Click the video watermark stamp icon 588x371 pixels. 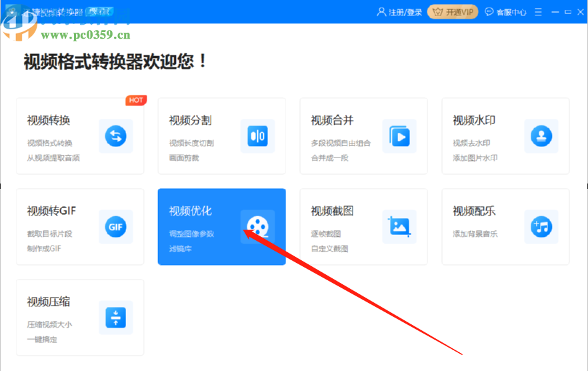[541, 136]
